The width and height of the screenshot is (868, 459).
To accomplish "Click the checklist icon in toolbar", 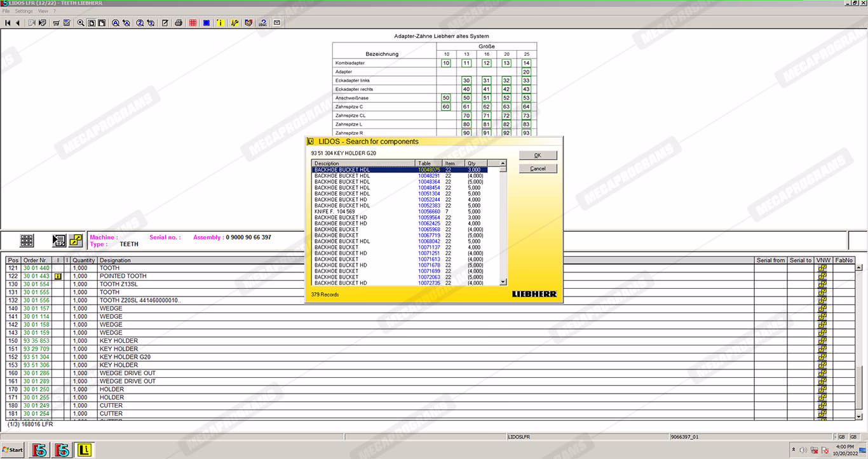I will pyautogui.click(x=67, y=23).
